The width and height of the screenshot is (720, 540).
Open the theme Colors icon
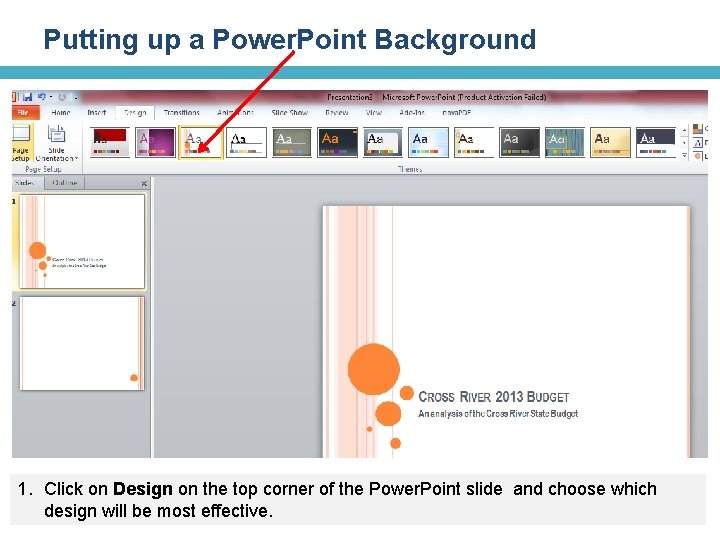698,129
